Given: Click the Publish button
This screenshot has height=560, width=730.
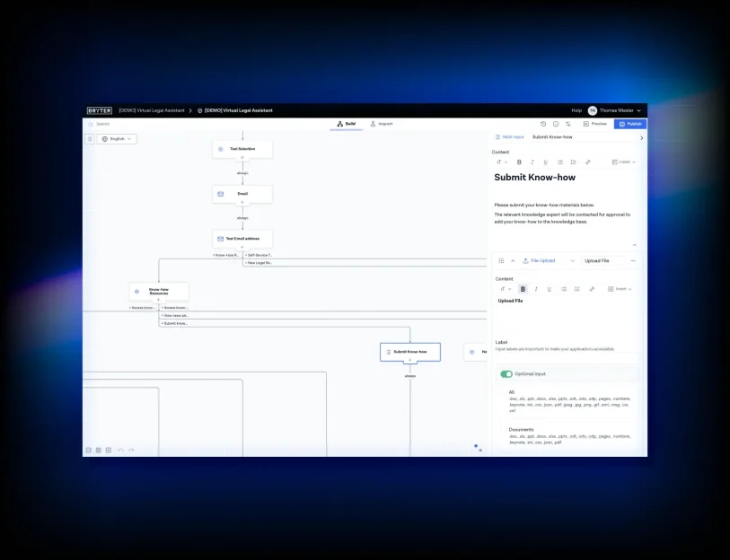Looking at the screenshot, I should [630, 124].
